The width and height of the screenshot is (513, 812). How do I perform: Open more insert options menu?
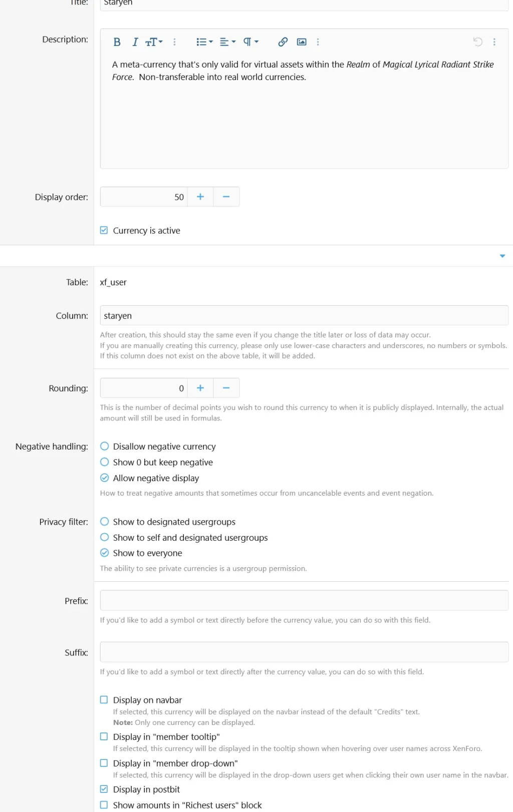[x=318, y=42]
